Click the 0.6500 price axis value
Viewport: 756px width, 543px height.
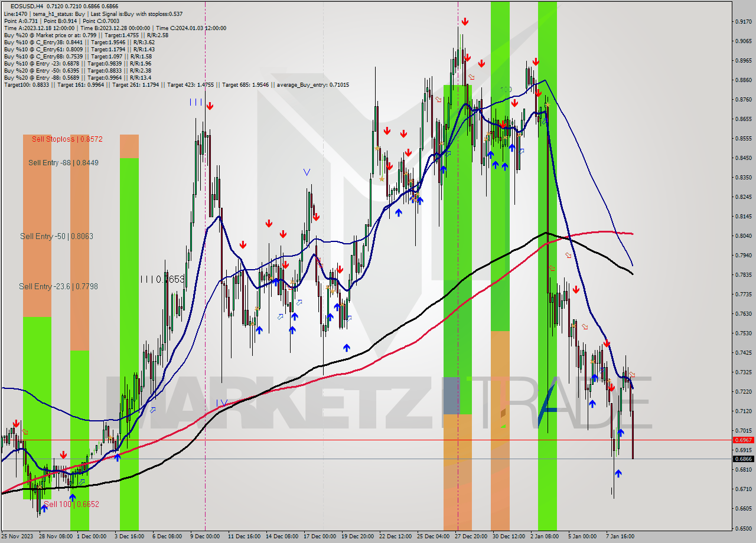(743, 528)
